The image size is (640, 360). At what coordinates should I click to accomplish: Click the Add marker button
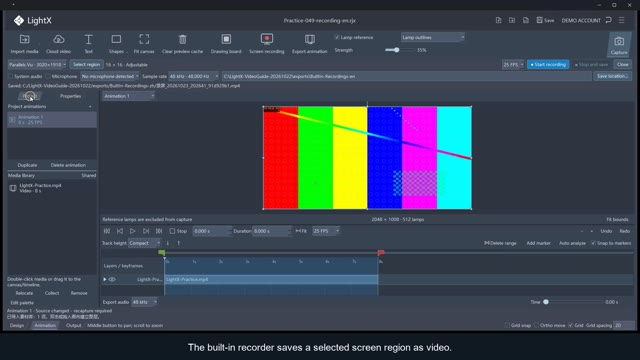[538, 243]
